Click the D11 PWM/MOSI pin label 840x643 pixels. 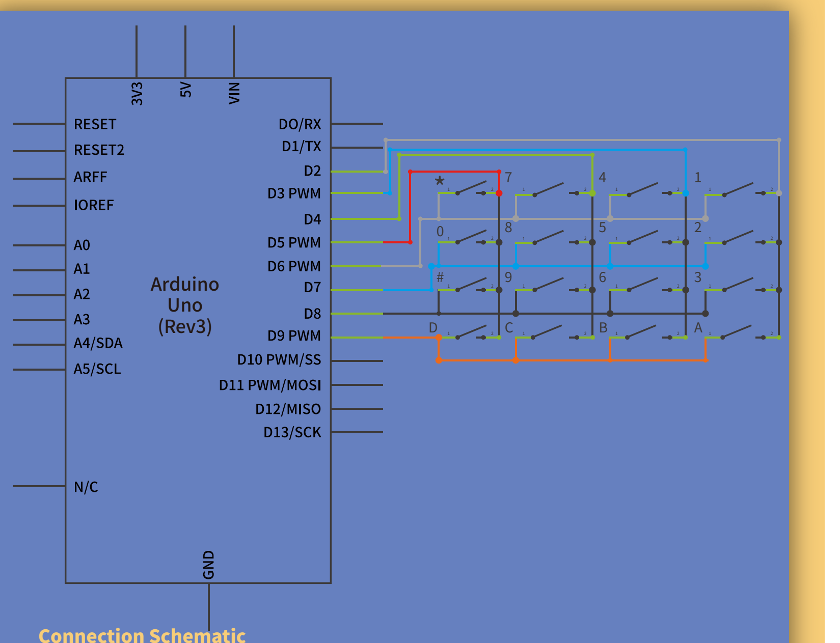(x=270, y=385)
